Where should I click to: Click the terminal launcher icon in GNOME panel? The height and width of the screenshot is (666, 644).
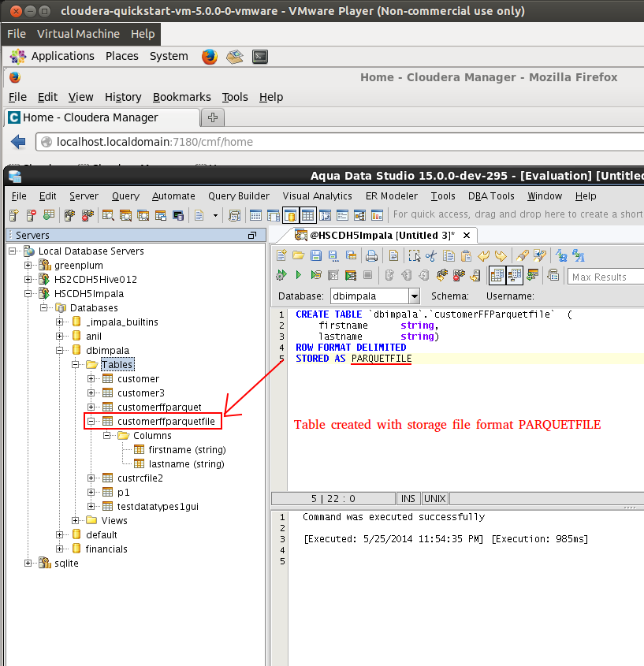pos(260,57)
